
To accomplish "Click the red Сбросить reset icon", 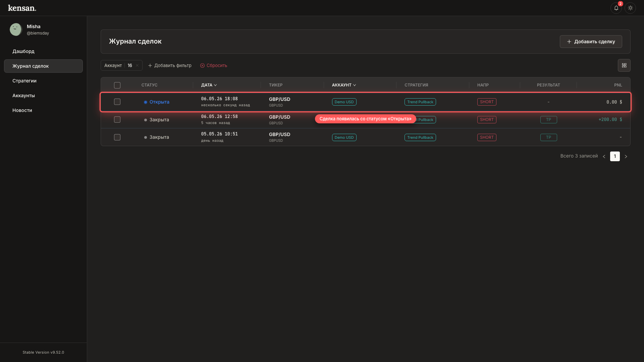I will pyautogui.click(x=202, y=66).
